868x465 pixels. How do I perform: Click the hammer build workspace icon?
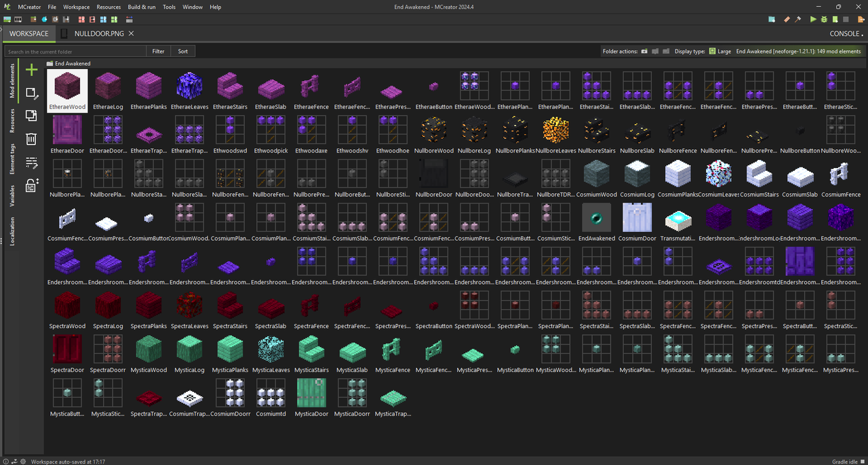(x=798, y=19)
